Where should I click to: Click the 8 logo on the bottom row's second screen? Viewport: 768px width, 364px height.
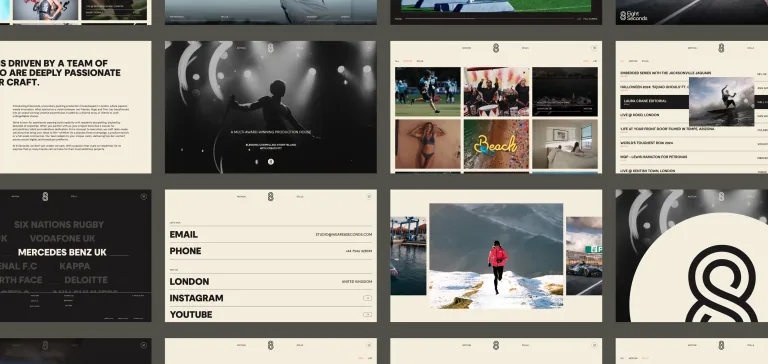pos(270,345)
